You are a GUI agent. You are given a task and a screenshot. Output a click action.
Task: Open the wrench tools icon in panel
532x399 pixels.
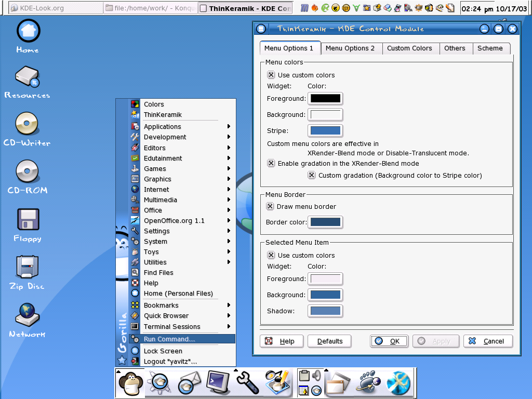pyautogui.click(x=248, y=383)
